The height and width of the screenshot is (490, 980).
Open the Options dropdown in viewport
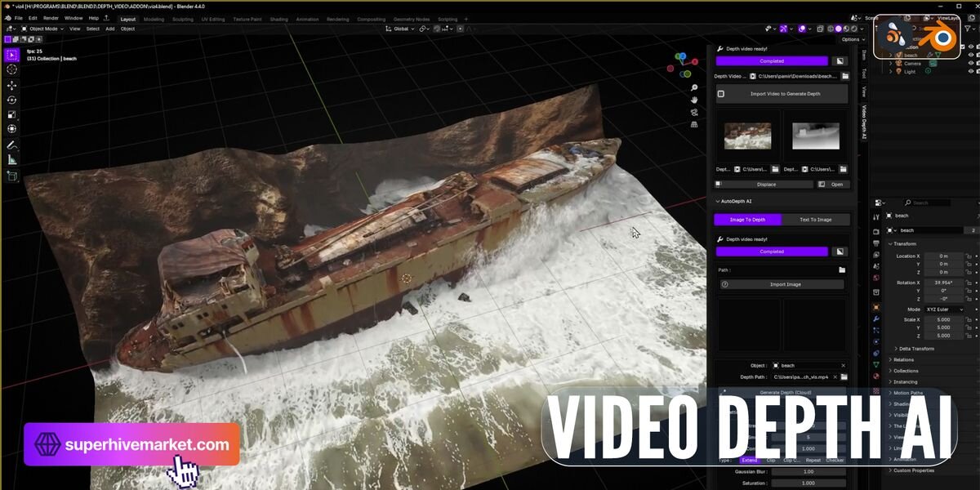click(852, 39)
